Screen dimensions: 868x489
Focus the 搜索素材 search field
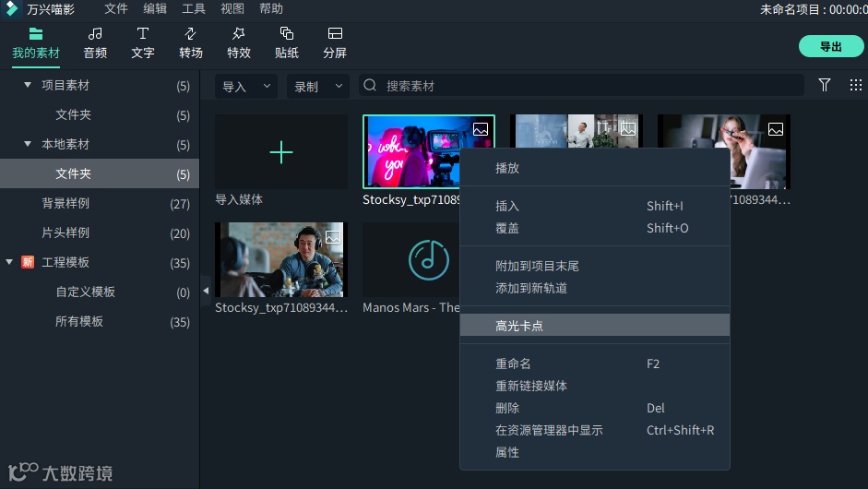click(x=581, y=85)
